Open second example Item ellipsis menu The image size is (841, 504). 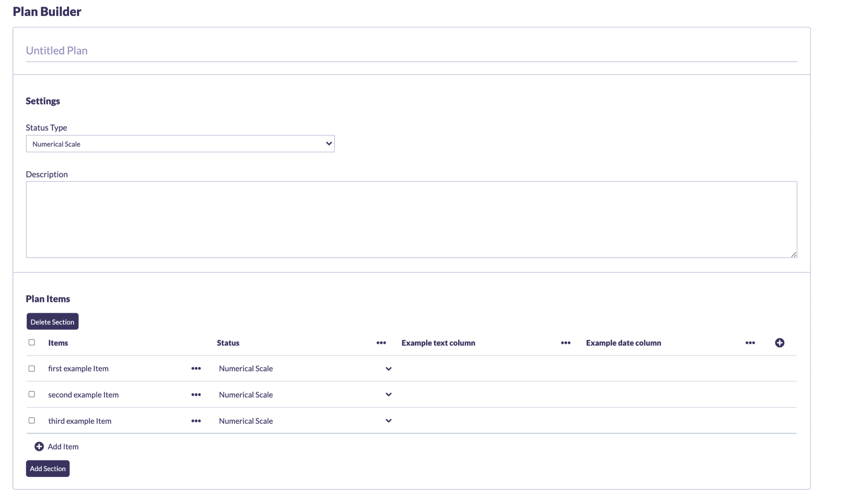[x=196, y=395]
